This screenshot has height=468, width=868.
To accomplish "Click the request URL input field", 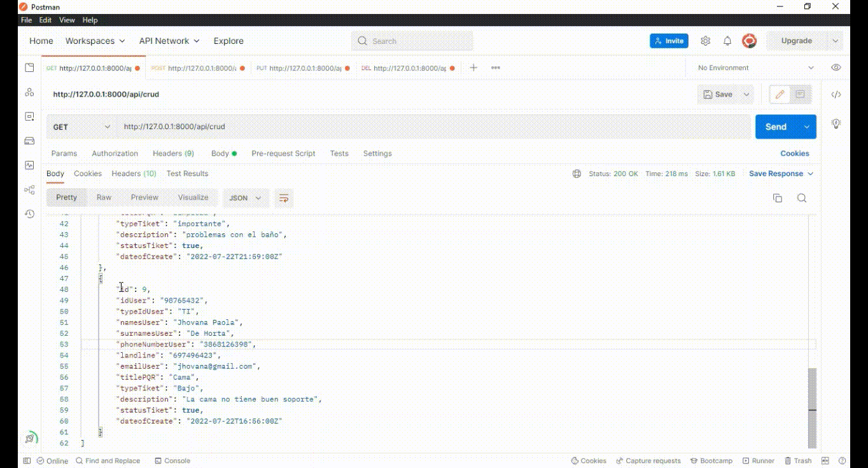I will (435, 127).
